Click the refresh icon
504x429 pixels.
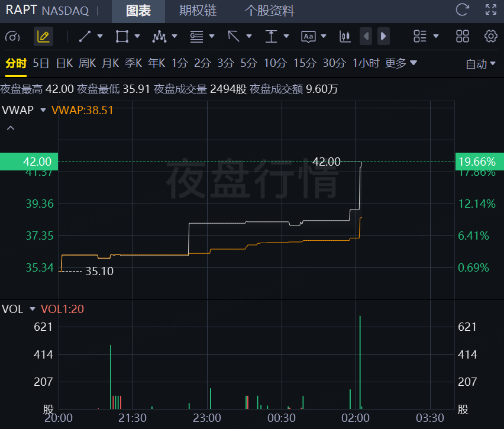[463, 9]
